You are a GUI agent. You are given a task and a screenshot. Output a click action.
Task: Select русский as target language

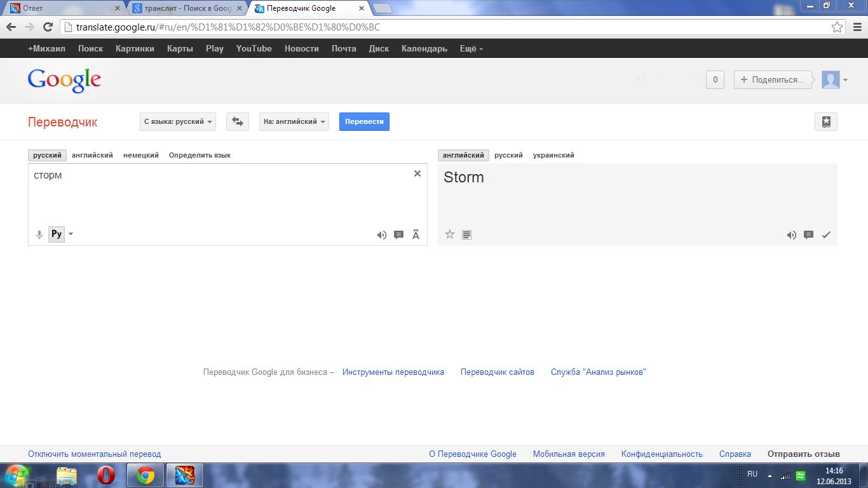click(x=508, y=155)
